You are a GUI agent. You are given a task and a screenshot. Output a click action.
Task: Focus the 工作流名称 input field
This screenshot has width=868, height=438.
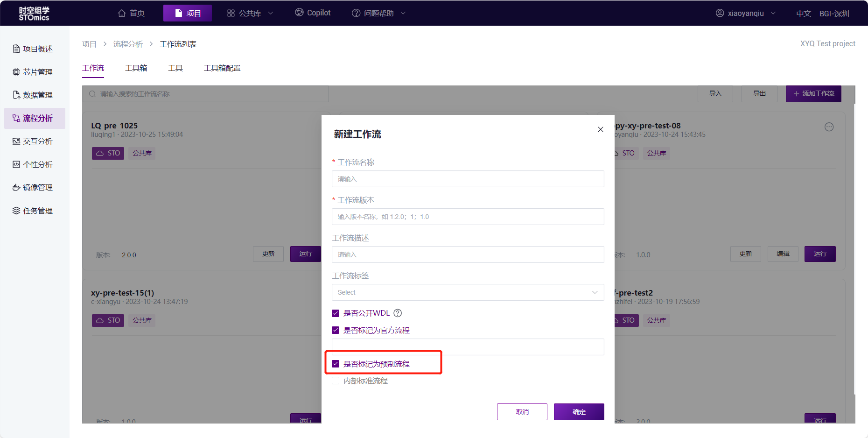point(468,179)
